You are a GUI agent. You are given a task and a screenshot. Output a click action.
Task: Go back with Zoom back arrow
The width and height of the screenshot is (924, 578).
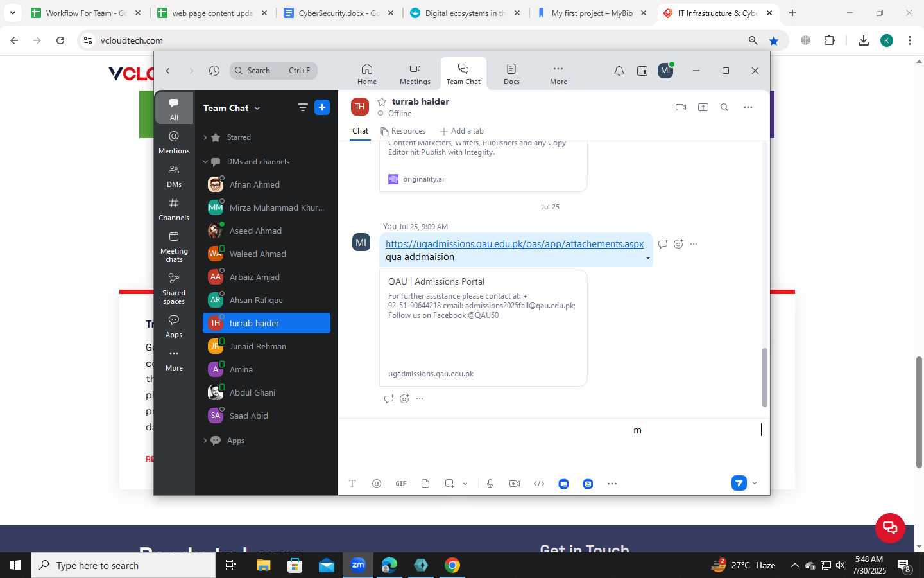click(168, 71)
